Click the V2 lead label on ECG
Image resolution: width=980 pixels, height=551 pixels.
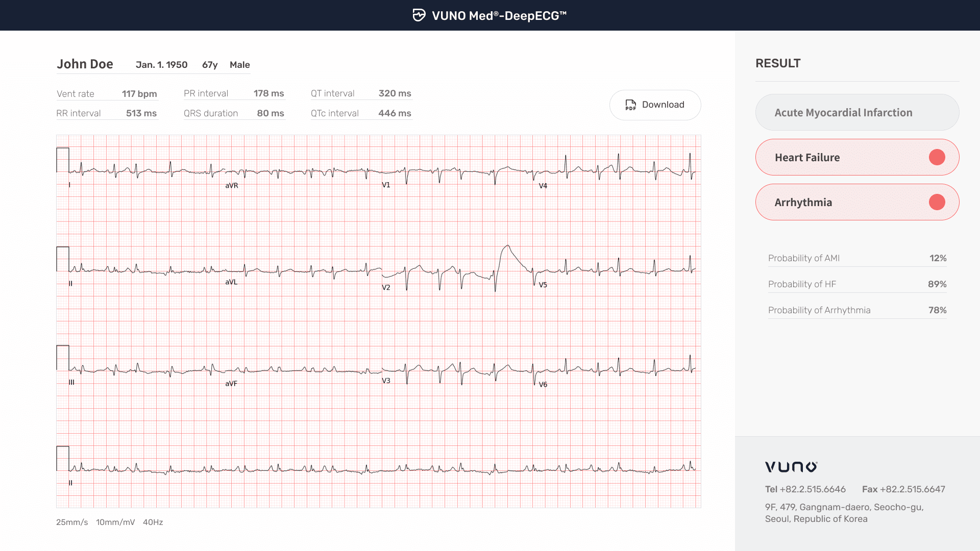point(386,288)
